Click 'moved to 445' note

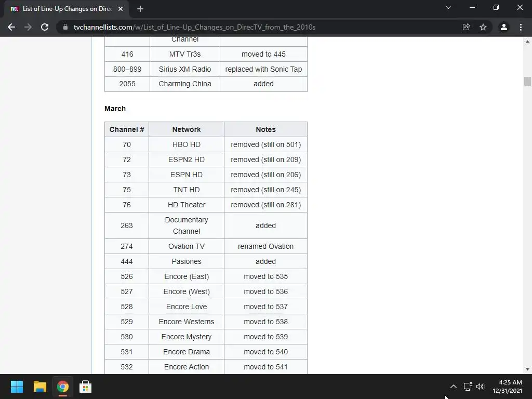point(263,54)
